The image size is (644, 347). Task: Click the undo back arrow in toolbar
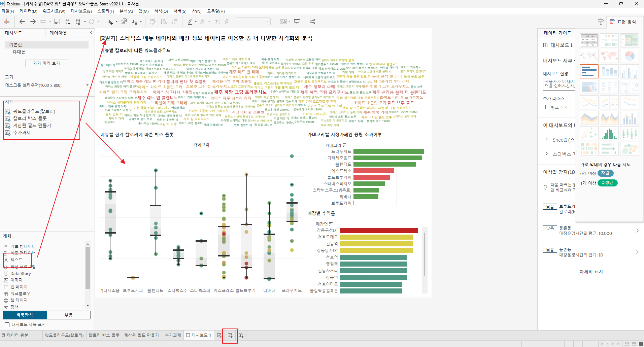coord(22,22)
